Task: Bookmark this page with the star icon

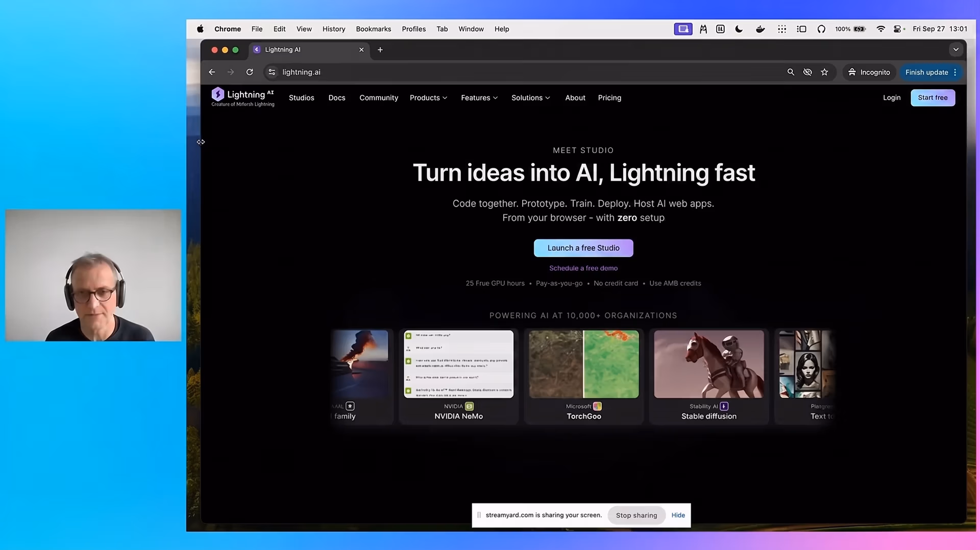Action: point(824,72)
